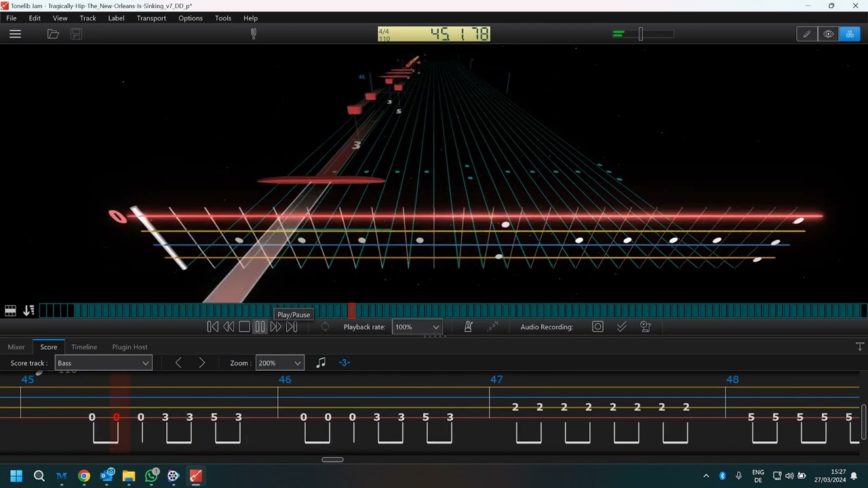Toggle the track grid layout icon

[11, 310]
